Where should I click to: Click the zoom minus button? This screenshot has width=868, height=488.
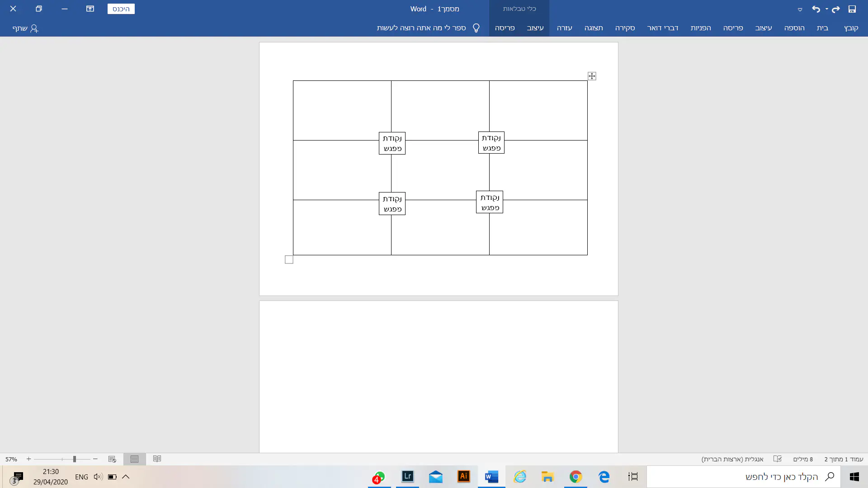tap(95, 459)
